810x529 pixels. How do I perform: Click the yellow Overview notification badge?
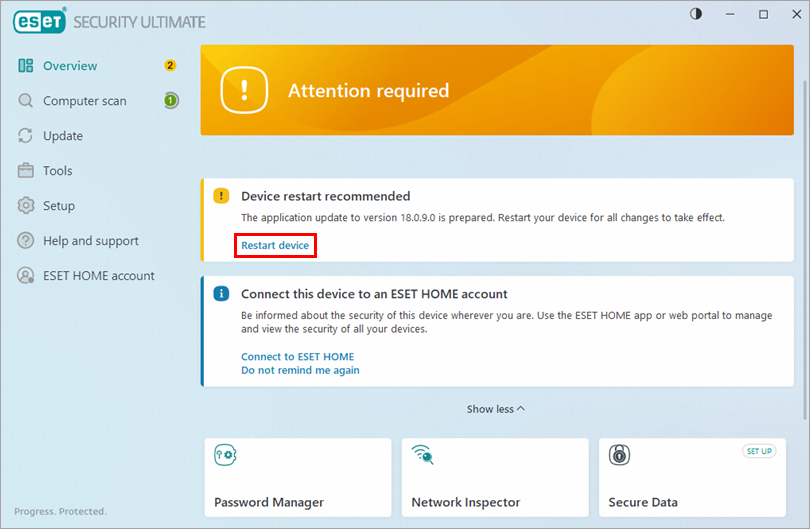coord(170,66)
